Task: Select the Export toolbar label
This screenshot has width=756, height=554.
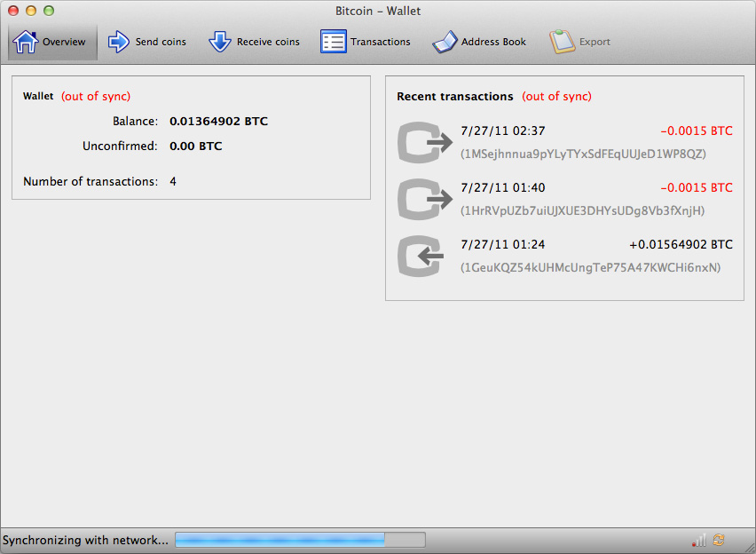Action: click(595, 42)
